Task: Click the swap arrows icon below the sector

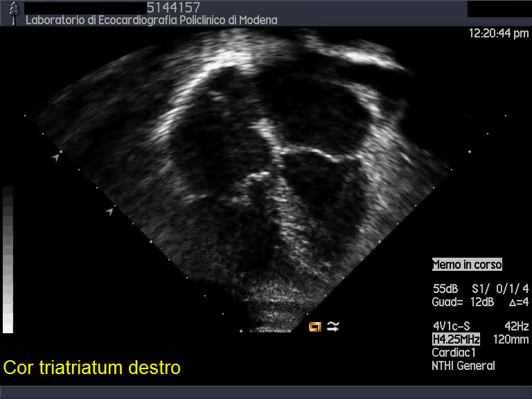Action: [333, 326]
